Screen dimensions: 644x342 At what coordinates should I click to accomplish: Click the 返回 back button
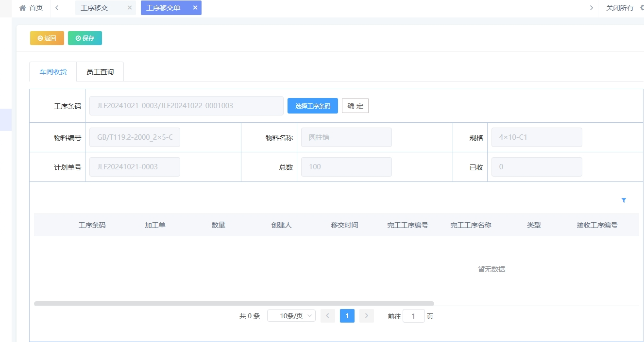pos(47,38)
